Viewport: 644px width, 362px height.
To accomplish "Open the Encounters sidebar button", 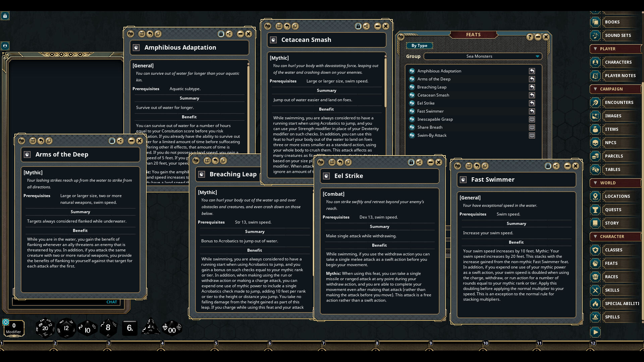I will 619,102.
